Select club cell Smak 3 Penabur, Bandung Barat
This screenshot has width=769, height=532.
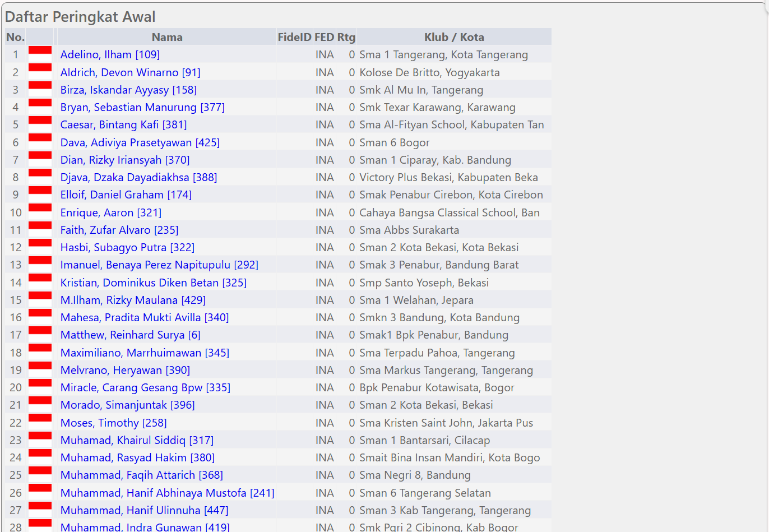[454, 265]
